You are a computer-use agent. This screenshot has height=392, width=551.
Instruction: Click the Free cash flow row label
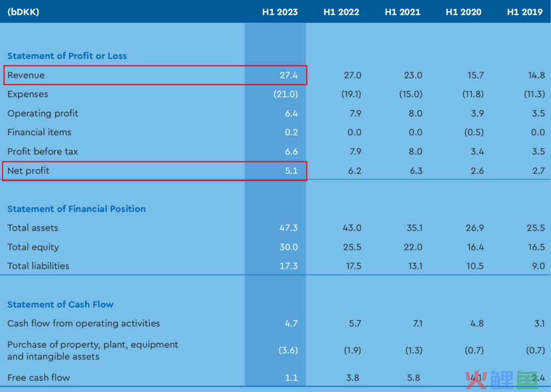39,378
